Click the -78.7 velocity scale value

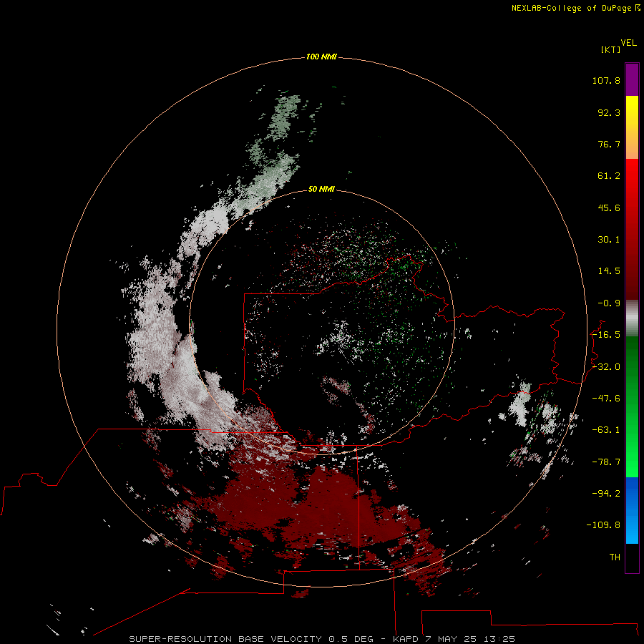[606, 462]
